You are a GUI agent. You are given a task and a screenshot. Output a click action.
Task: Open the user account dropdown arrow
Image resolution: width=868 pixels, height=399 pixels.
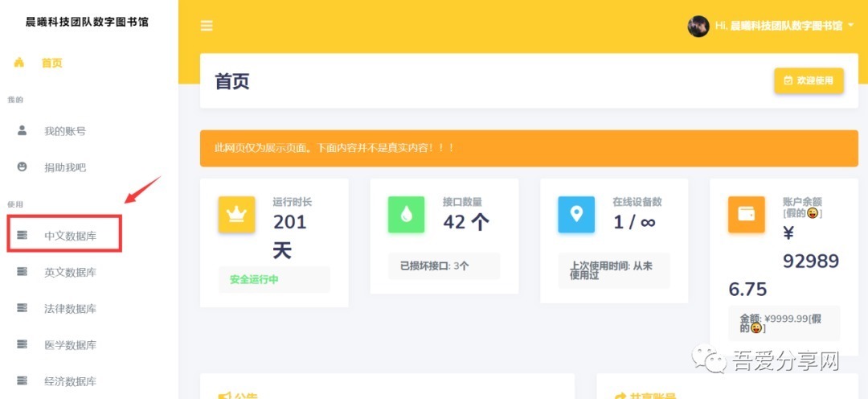pyautogui.click(x=850, y=26)
